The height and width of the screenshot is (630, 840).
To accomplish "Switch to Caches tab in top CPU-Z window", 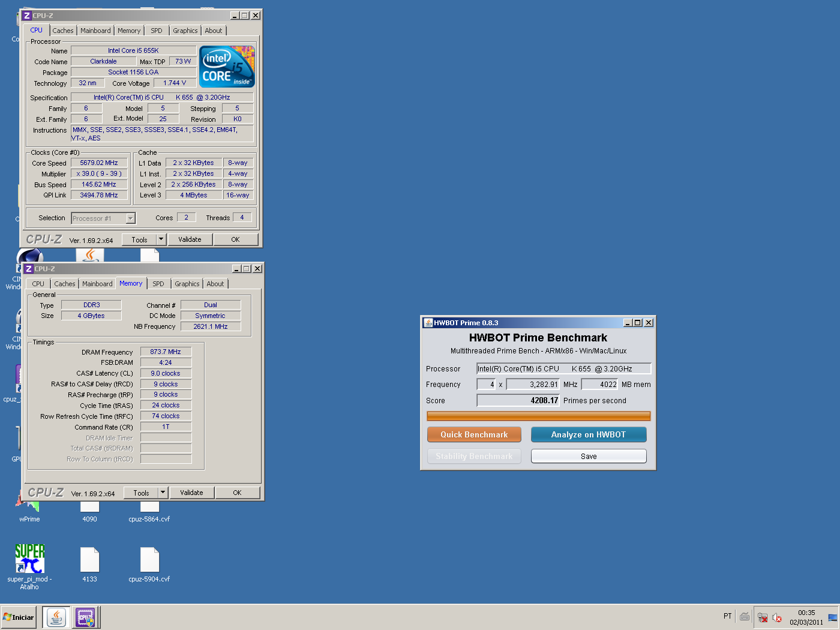I will click(x=63, y=31).
